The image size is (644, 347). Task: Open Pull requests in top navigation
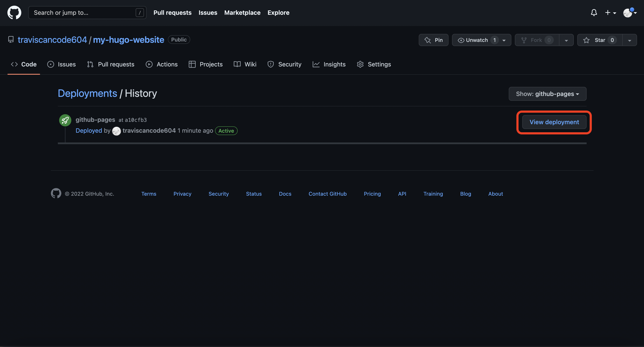pyautogui.click(x=172, y=12)
